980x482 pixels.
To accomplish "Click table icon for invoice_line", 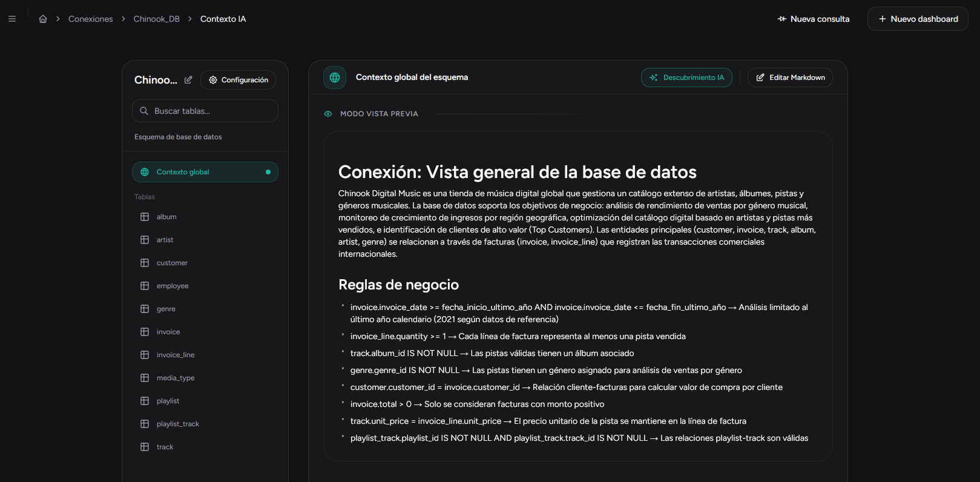I will click(x=145, y=355).
